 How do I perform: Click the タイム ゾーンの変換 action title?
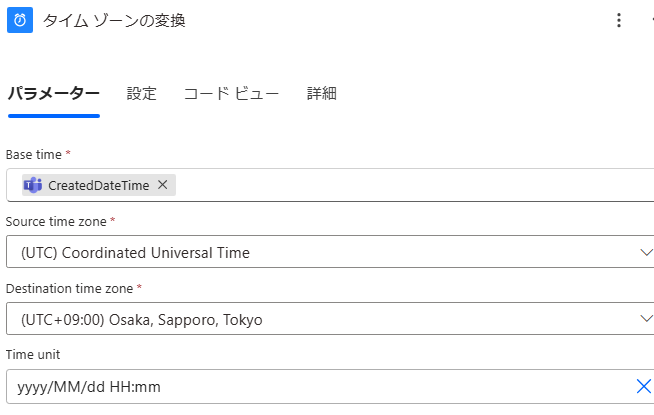114,21
